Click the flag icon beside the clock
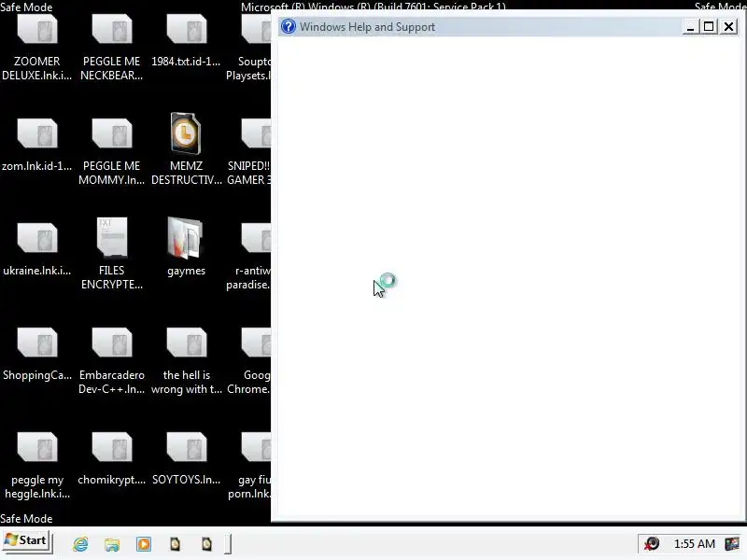The height and width of the screenshot is (560, 747). (732, 543)
